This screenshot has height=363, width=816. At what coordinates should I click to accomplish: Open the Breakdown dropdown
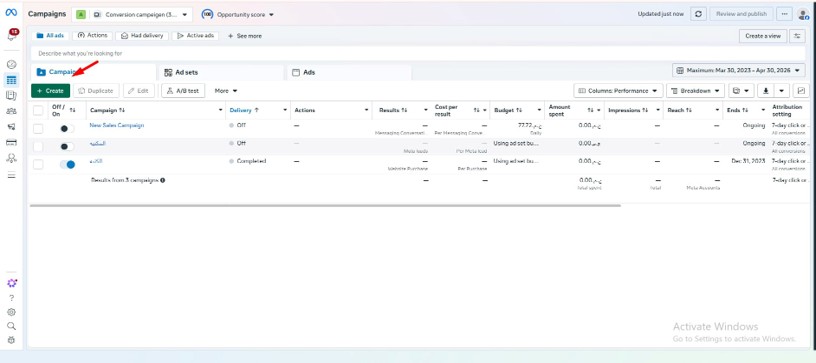[695, 90]
